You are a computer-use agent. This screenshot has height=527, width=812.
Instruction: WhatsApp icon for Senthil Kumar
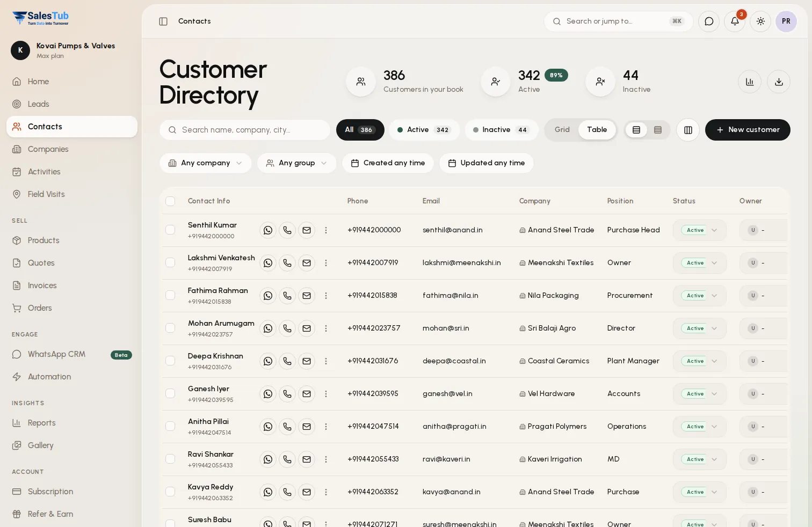268,230
